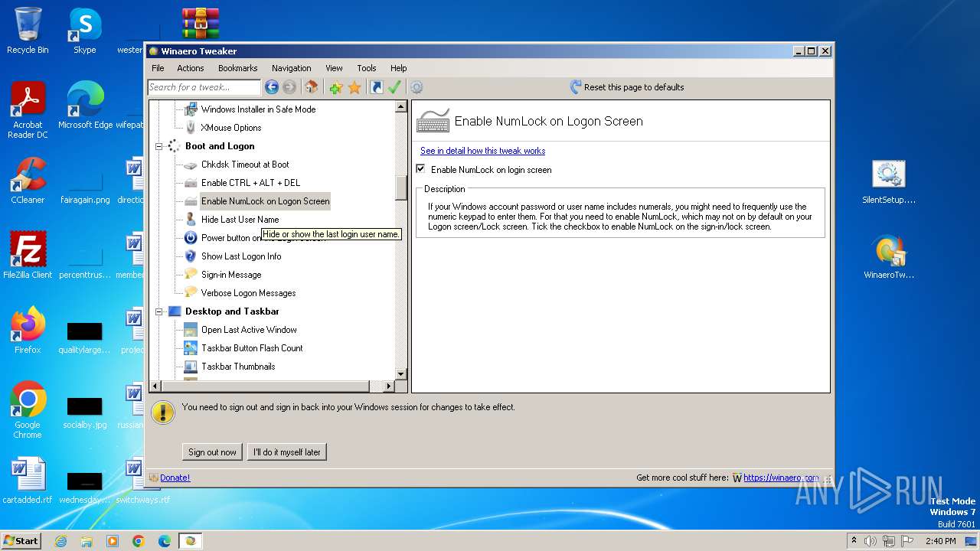Click the Winaero Tweaker taskbar button
Viewport: 980px width, 551px height.
click(x=191, y=541)
